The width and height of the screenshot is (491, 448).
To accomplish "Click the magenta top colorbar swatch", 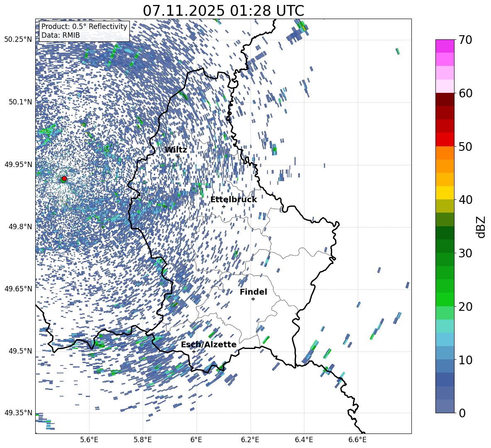I will pyautogui.click(x=445, y=46).
